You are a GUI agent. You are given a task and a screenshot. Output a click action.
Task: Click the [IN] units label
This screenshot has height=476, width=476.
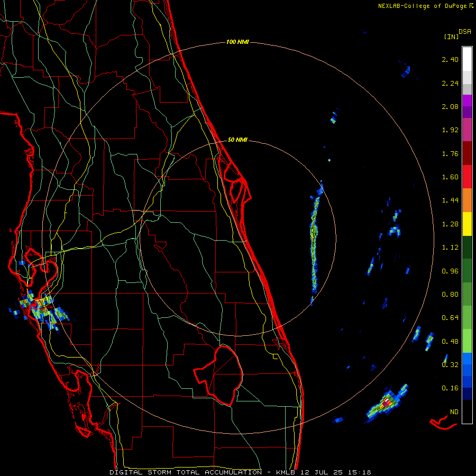[451, 36]
